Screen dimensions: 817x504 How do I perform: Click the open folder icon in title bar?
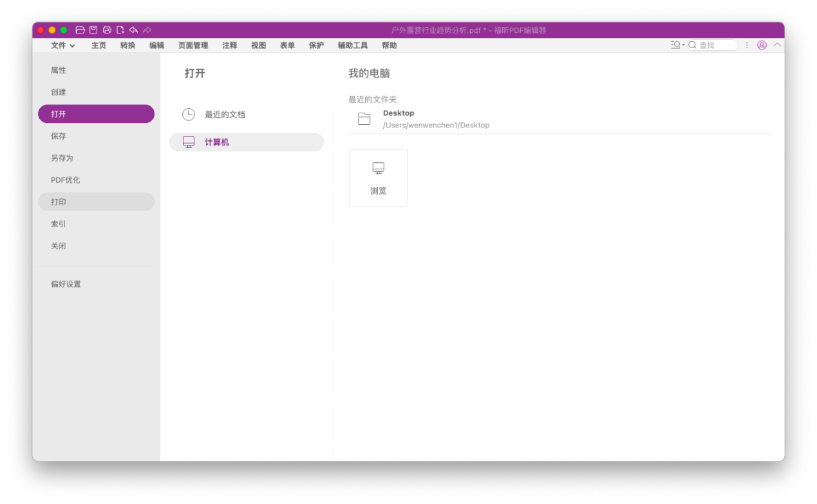click(x=80, y=30)
